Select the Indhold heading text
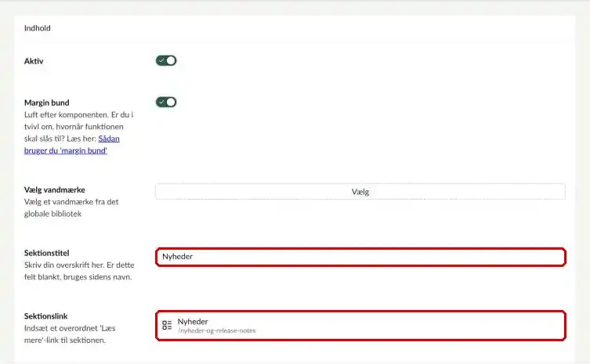 coord(38,28)
